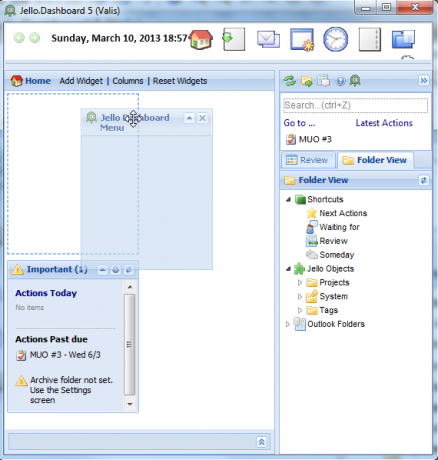Click the Home house icon in top toolbar
Image resolution: width=438 pixels, height=460 pixels.
point(201,39)
